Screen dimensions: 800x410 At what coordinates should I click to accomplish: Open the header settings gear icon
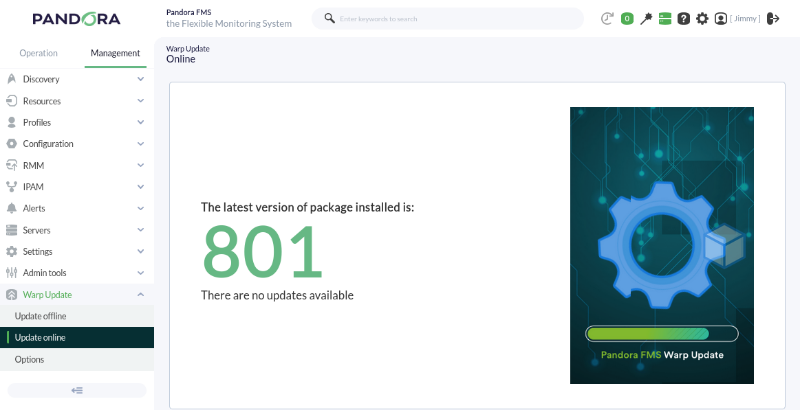coord(703,19)
